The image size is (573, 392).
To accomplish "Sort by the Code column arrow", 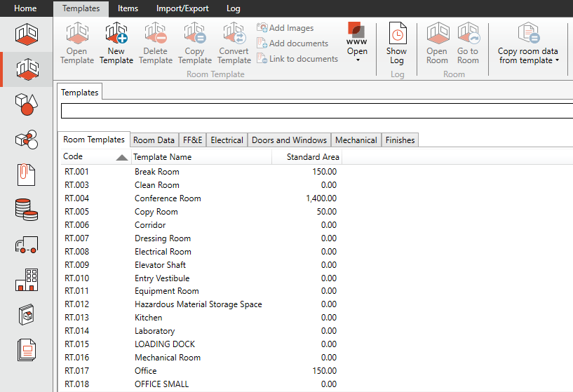I will (x=122, y=158).
